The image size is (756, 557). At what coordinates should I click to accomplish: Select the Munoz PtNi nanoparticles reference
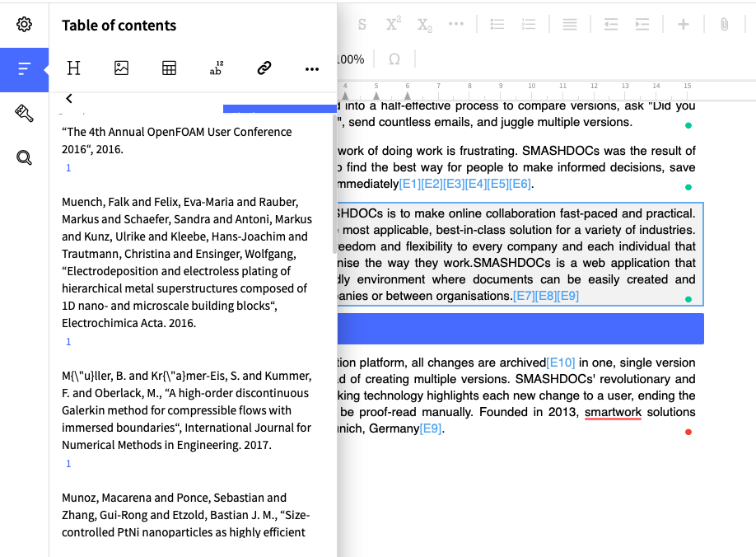(x=186, y=515)
